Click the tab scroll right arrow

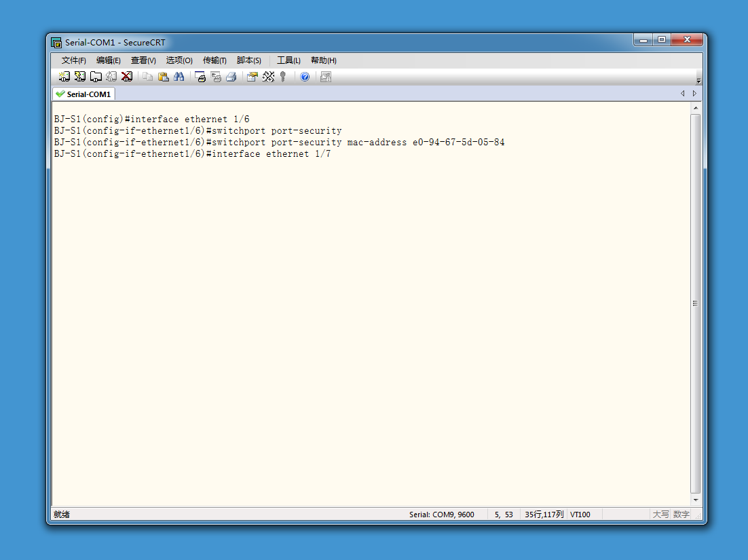[x=694, y=94]
